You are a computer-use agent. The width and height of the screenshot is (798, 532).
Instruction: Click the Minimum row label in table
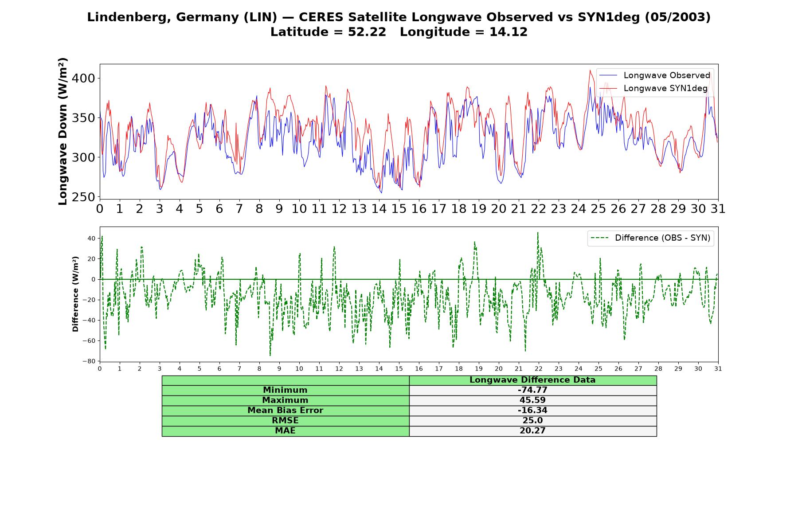[x=285, y=390]
